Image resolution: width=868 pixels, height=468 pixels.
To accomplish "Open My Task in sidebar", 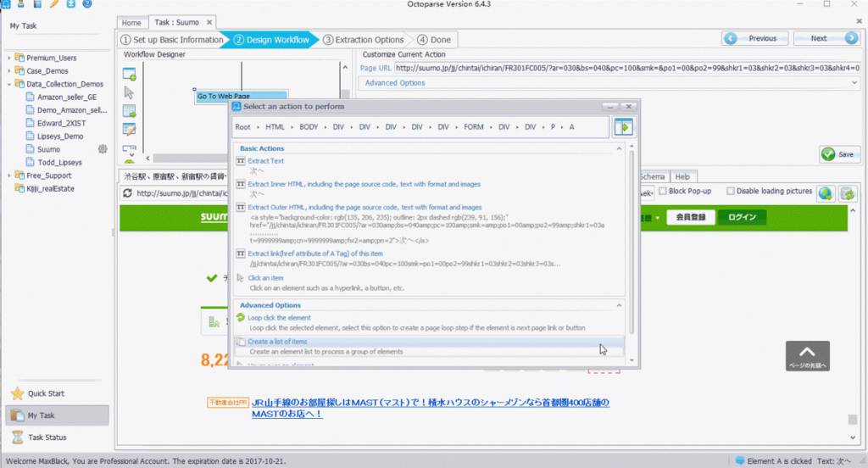I will click(x=57, y=415).
